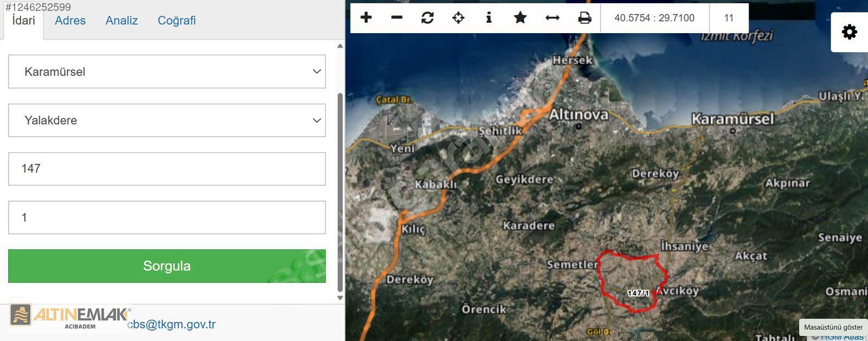868x341 pixels.
Task: Switch to the Adres tab
Action: (x=70, y=21)
